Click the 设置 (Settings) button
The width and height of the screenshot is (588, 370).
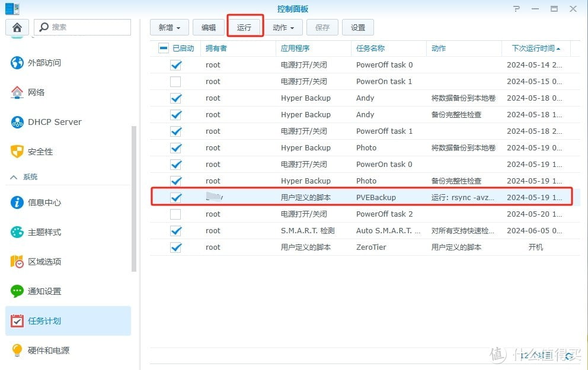[x=358, y=27]
